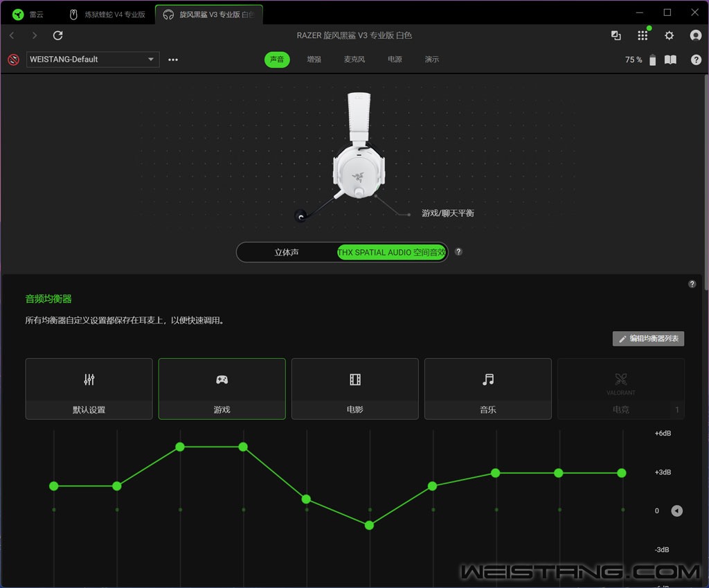This screenshot has height=588, width=709.
Task: Open the three-dot profile options menu
Action: (173, 60)
